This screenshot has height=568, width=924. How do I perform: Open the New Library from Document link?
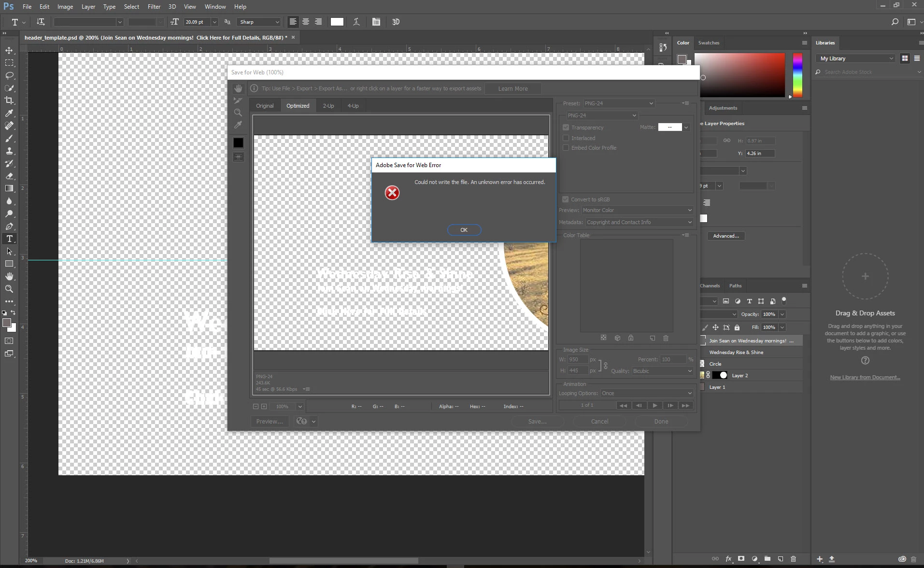pyautogui.click(x=865, y=378)
